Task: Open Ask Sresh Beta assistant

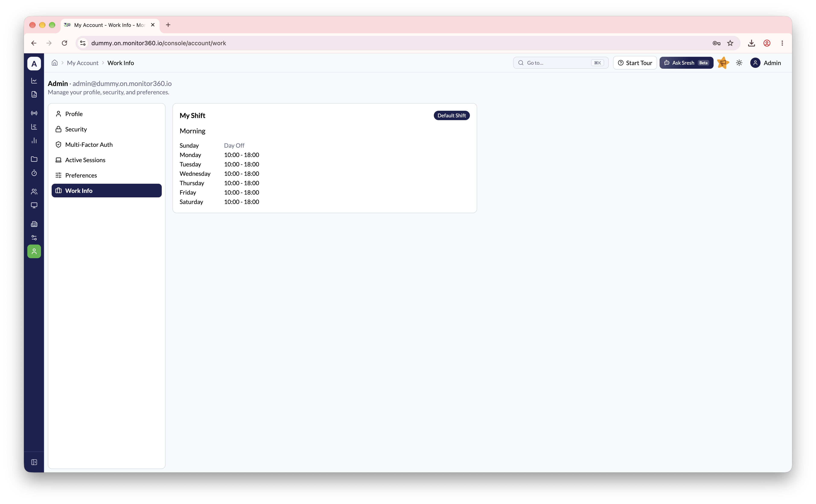Action: pyautogui.click(x=686, y=63)
